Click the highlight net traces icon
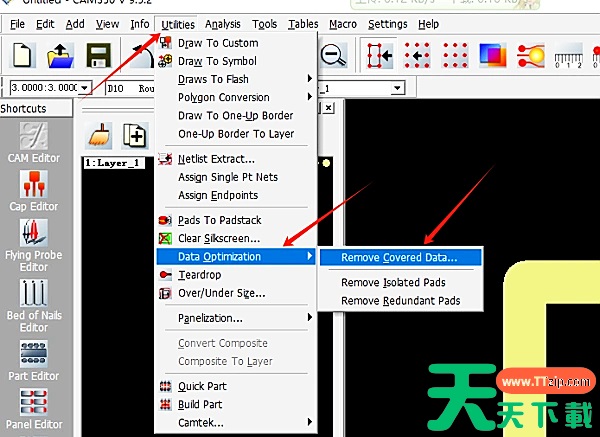Image resolution: width=600 pixels, height=437 pixels. 530,56
